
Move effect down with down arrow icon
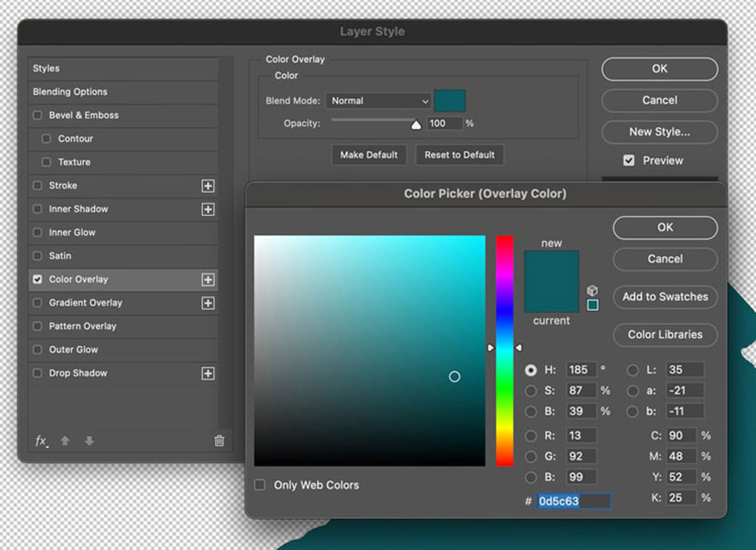pyautogui.click(x=89, y=440)
